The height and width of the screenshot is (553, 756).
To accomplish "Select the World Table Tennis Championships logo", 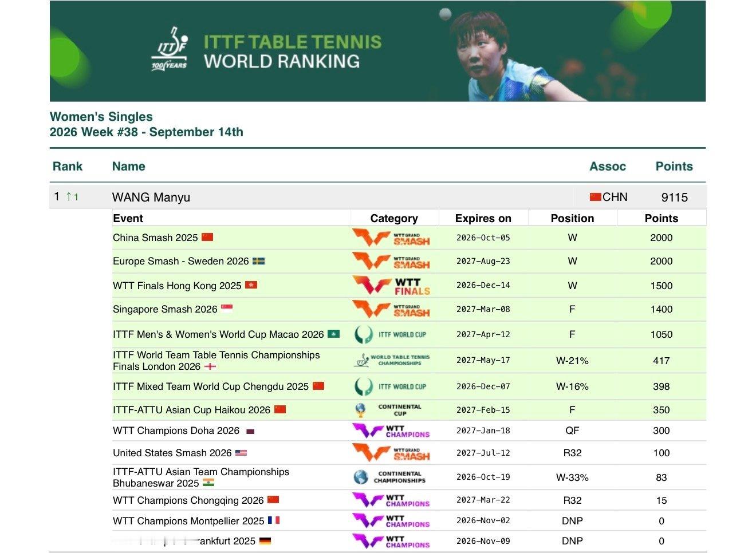I will (392, 360).
